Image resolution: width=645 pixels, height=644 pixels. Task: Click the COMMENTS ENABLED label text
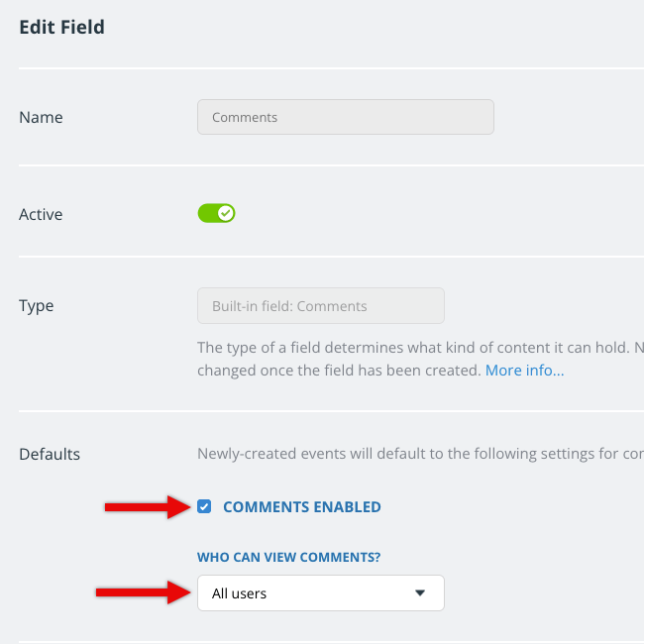pyautogui.click(x=302, y=506)
